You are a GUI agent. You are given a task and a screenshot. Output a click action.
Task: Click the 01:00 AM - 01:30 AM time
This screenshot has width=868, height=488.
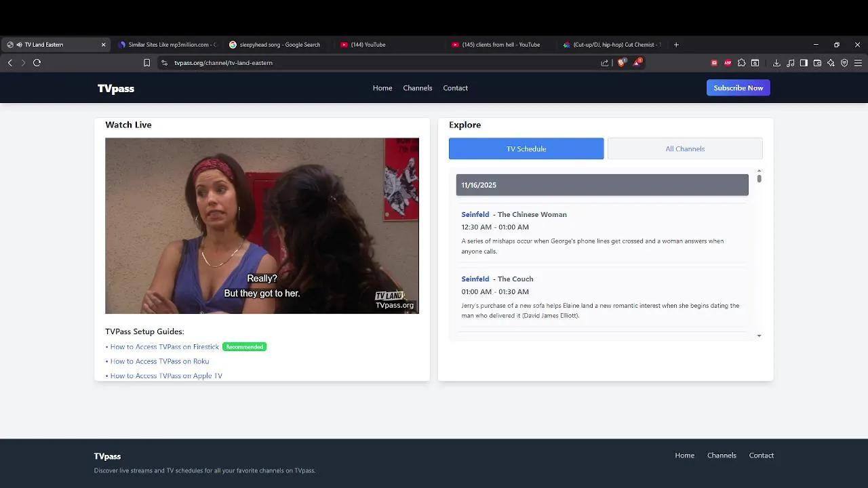click(x=495, y=291)
